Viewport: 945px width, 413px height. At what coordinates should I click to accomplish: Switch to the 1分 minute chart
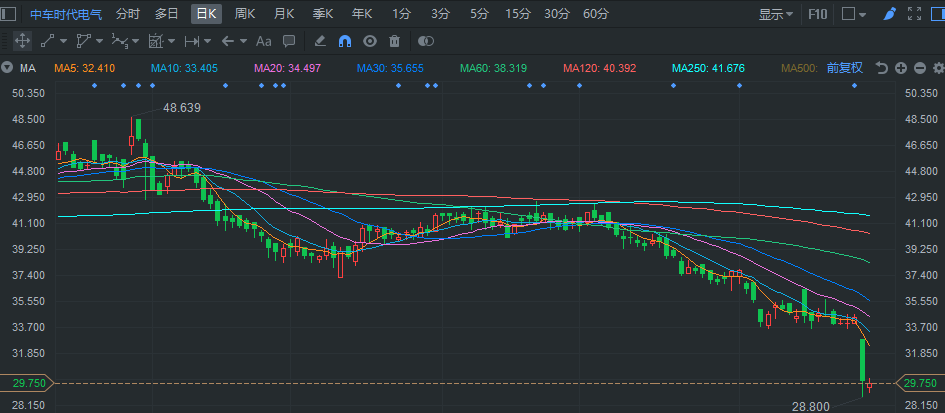[x=401, y=14]
